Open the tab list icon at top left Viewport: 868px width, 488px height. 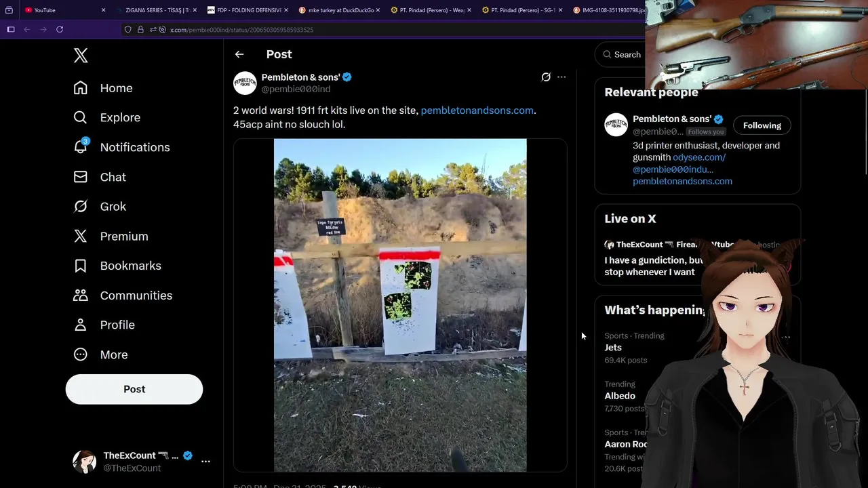point(9,10)
